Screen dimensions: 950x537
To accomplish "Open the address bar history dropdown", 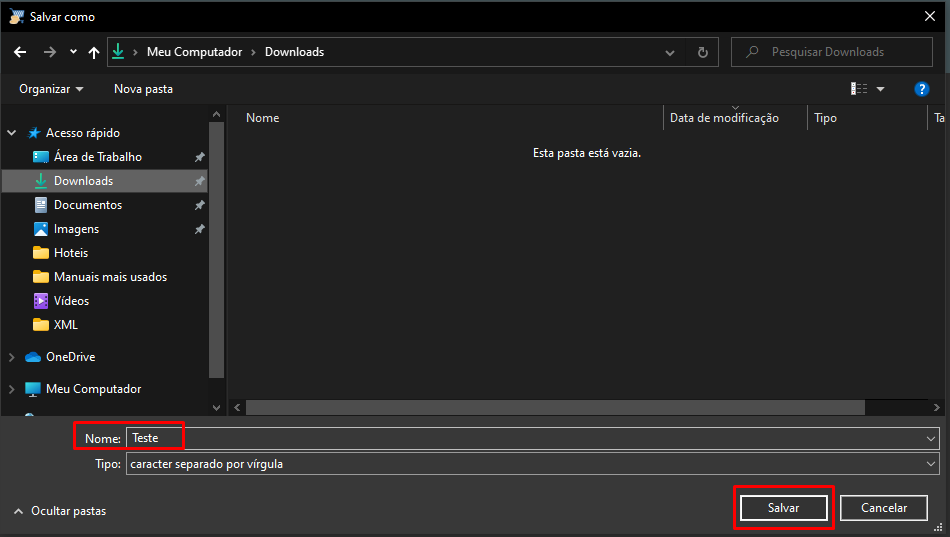I will coord(670,53).
